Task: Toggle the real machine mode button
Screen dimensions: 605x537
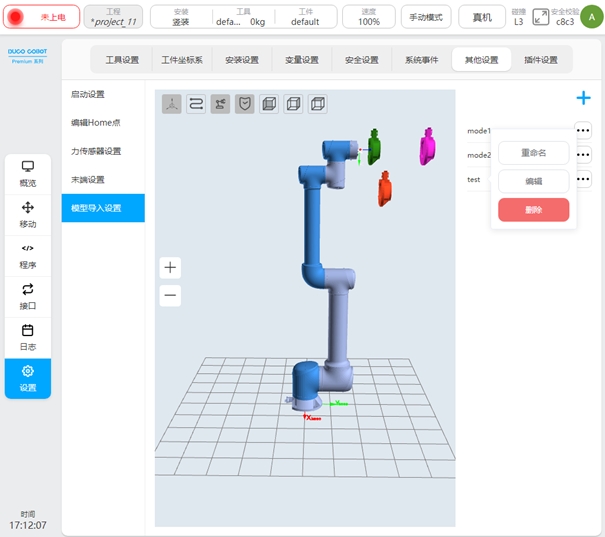Action: (482, 17)
